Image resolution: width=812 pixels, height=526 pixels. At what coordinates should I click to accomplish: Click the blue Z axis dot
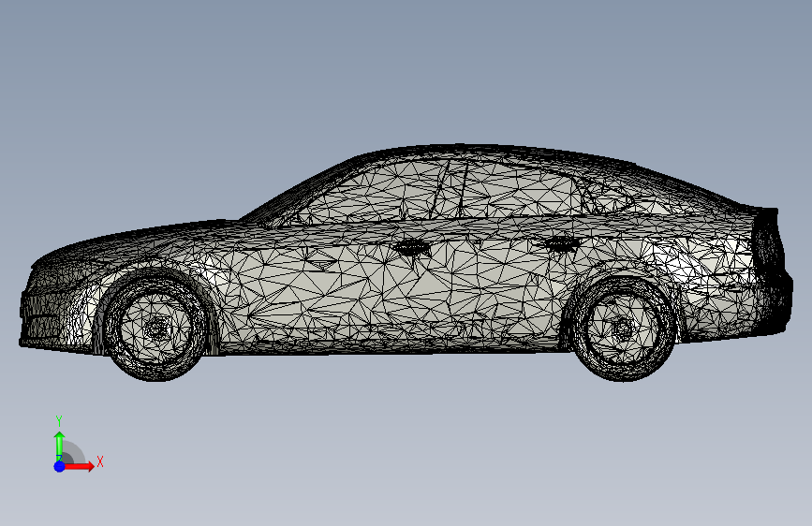click(x=60, y=466)
